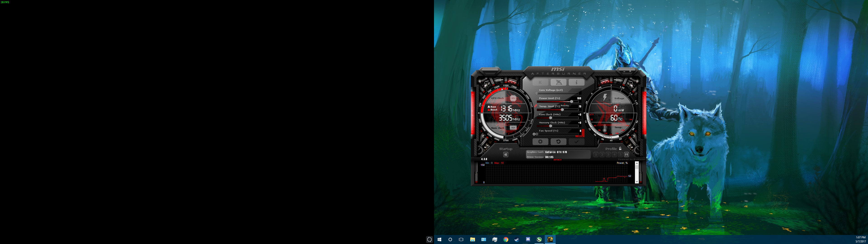868x244 pixels.
Task: Apply settings with the checkmark button
Action: coord(577,142)
